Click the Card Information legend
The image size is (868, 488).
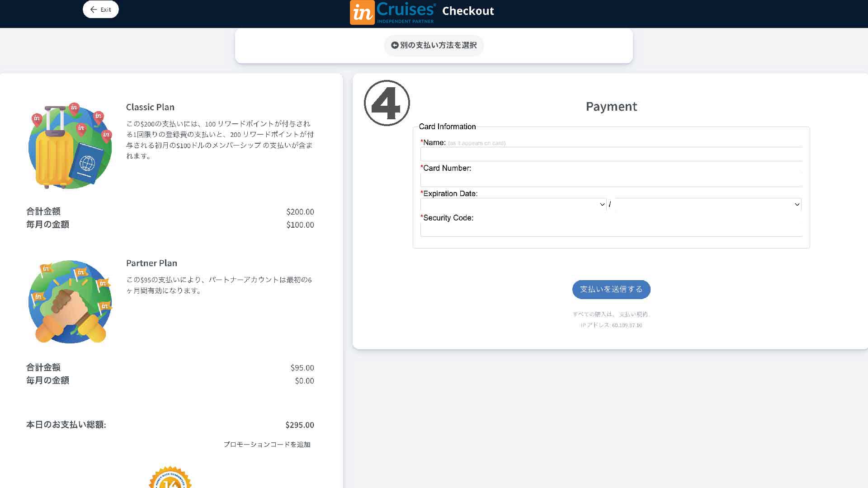[x=447, y=127]
